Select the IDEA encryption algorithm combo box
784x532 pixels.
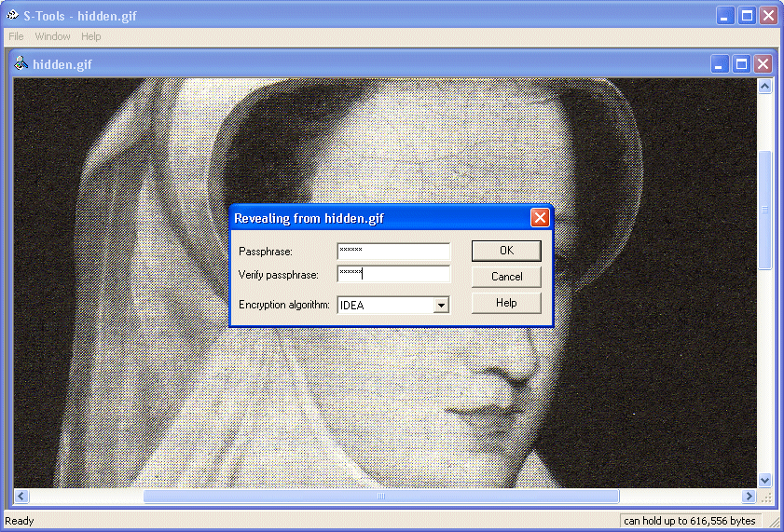393,306
